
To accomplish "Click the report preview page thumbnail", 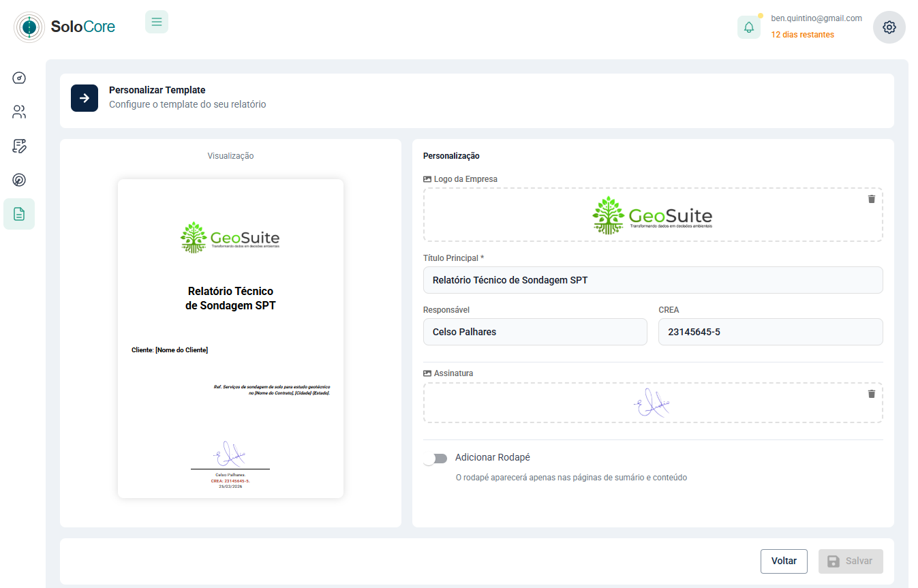I will click(x=230, y=339).
